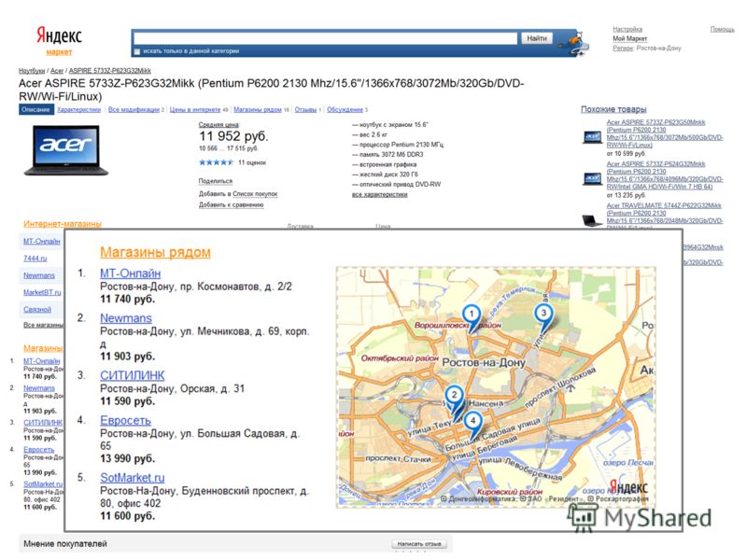The width and height of the screenshot is (747, 560).
Task: Change region via Регион link
Action: coord(623,49)
